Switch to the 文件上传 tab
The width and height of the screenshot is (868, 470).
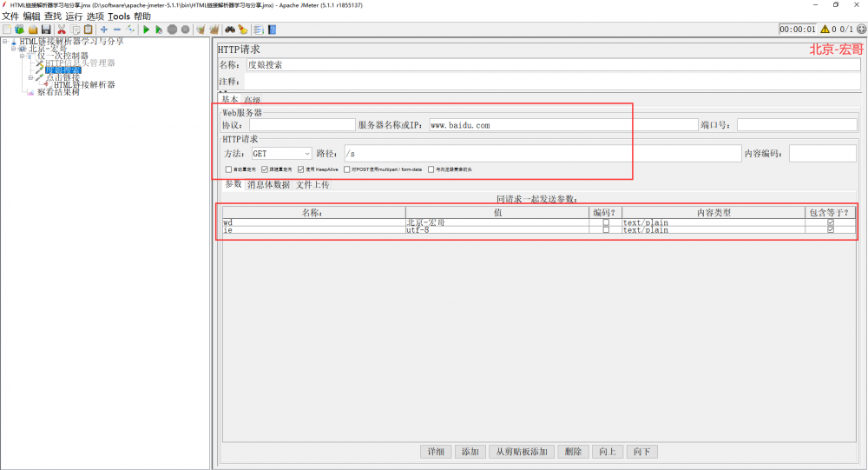pos(312,184)
